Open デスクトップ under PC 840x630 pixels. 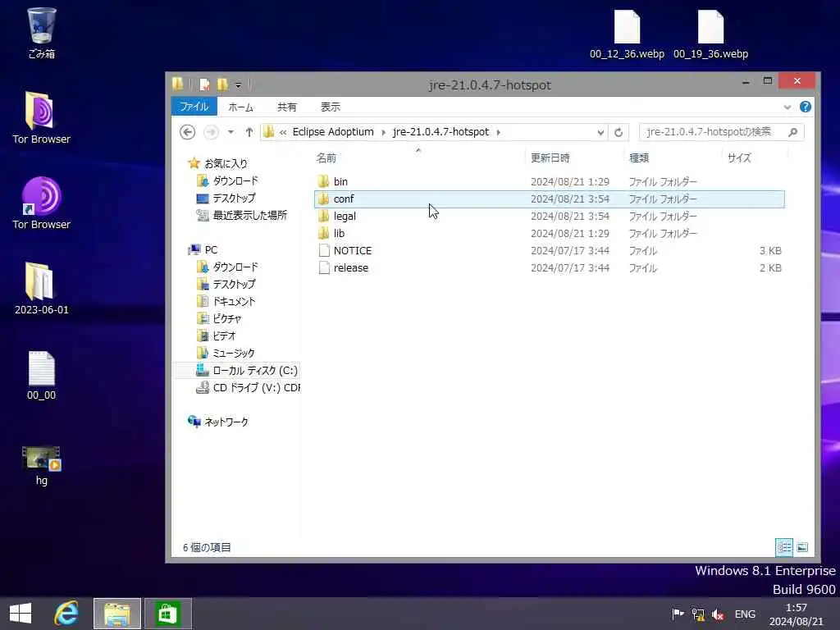tap(226, 284)
